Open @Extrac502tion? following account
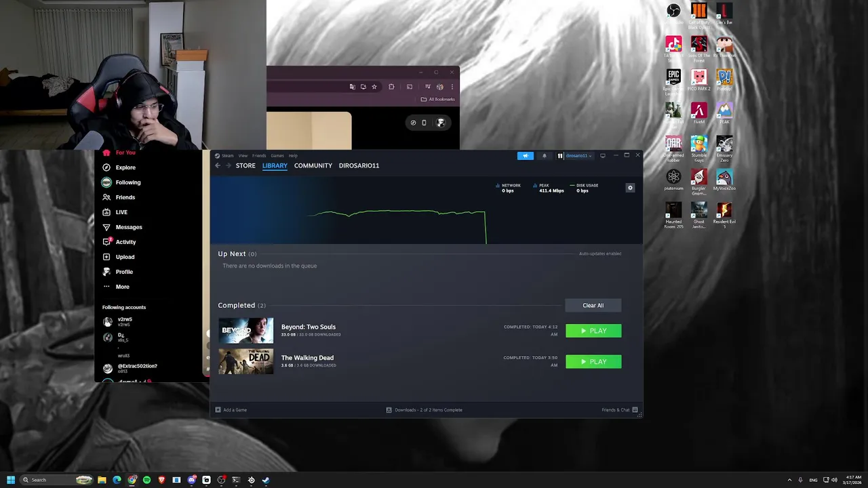This screenshot has height=488, width=868. coord(130,368)
